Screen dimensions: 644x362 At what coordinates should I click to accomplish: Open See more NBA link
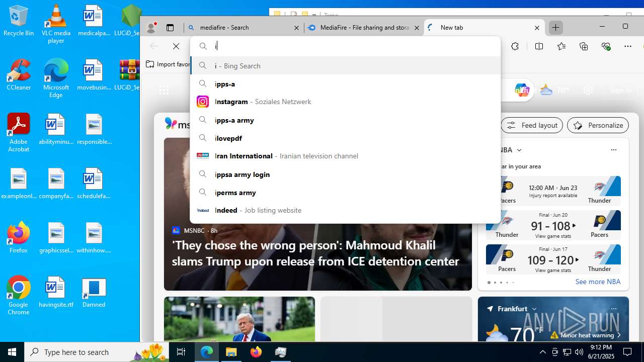point(598,282)
